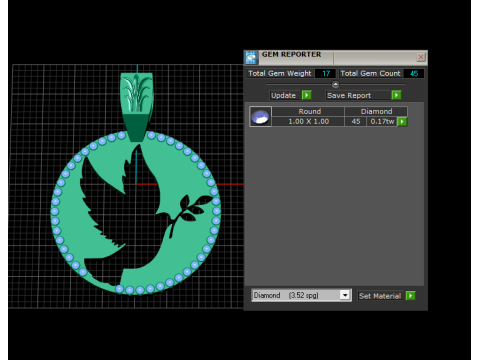Image resolution: width=480 pixels, height=360 pixels.
Task: Click the Set Material button
Action: point(380,296)
